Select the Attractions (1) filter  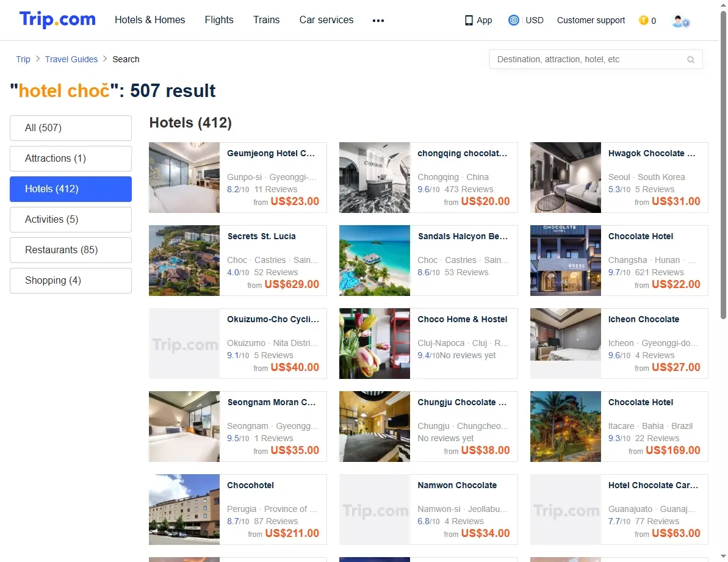[71, 159]
